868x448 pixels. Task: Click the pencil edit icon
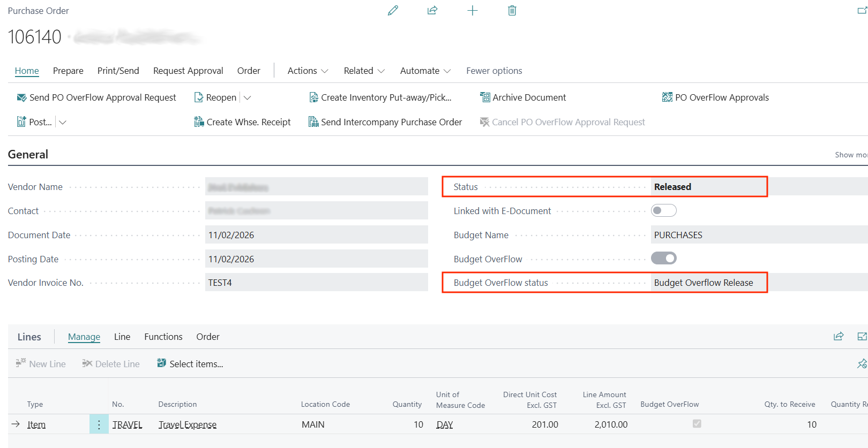pyautogui.click(x=393, y=11)
